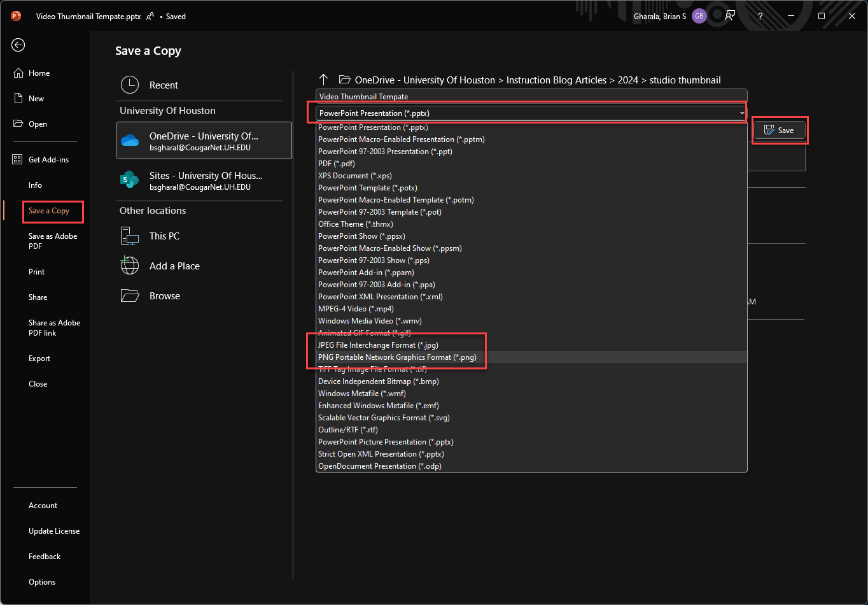Select PowerPoint Add-in (*.ppam)

(531, 273)
